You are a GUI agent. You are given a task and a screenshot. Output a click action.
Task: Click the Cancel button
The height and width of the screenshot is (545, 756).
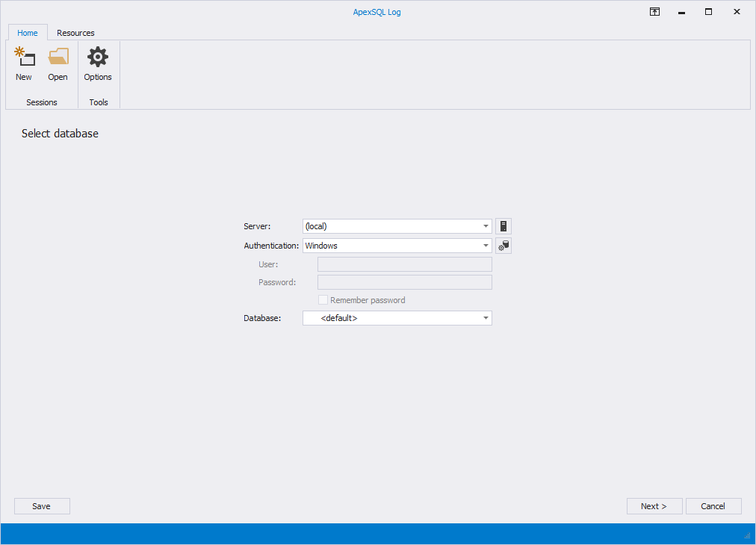pyautogui.click(x=713, y=506)
